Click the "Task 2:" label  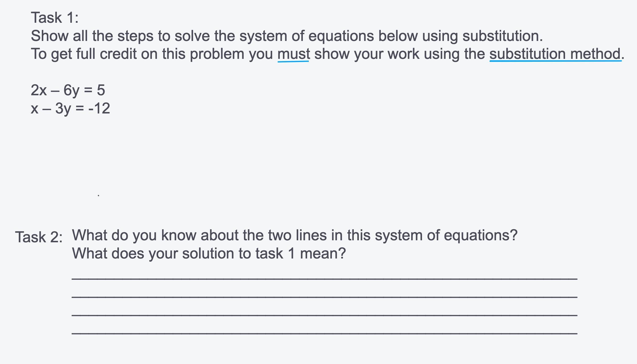[x=39, y=237]
